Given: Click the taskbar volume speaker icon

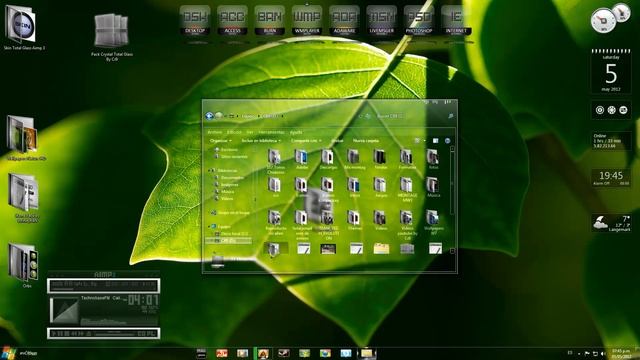Looking at the screenshot, I should point(603,353).
